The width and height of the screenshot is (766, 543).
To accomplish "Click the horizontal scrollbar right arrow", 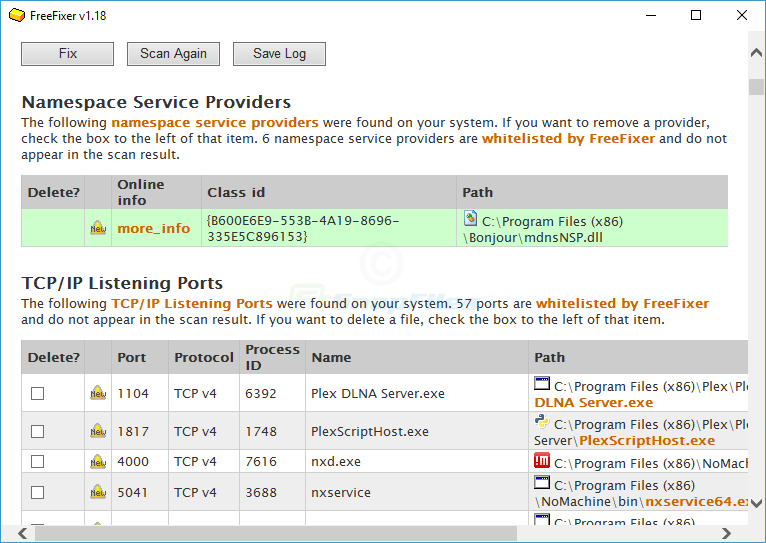I will (x=726, y=533).
